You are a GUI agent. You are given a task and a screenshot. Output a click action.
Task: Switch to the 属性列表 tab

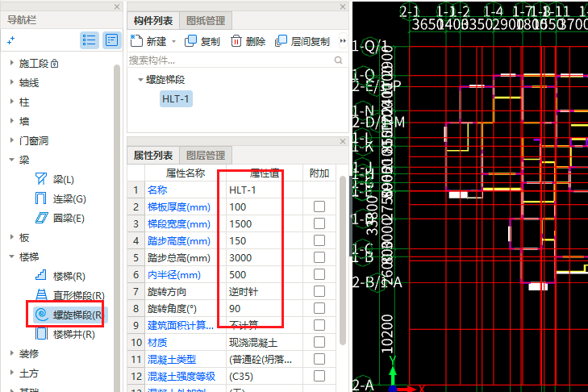(x=153, y=156)
